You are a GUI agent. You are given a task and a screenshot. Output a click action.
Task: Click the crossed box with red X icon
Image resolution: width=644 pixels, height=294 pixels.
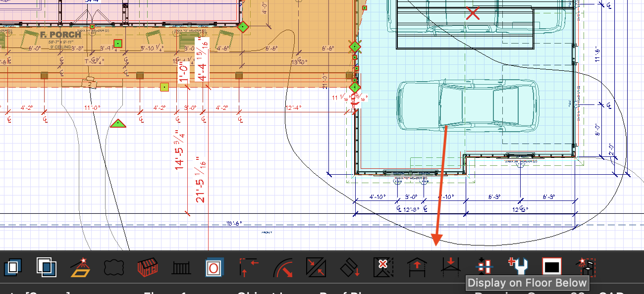click(382, 267)
